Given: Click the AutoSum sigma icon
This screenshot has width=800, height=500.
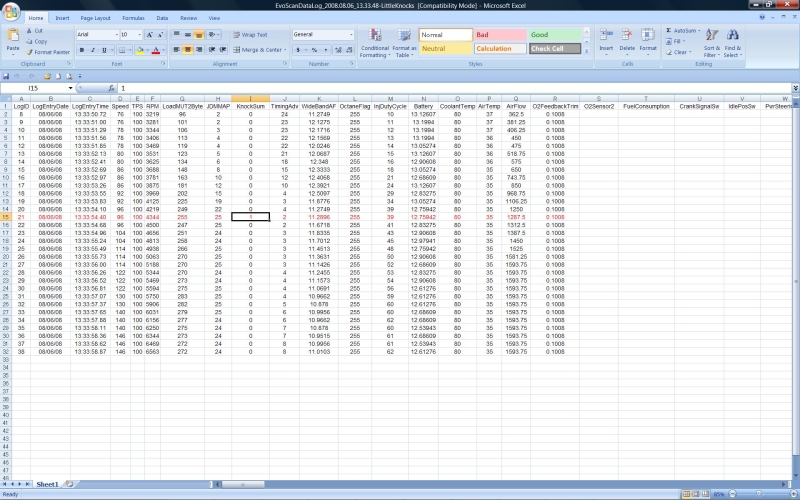Looking at the screenshot, I should tap(667, 31).
